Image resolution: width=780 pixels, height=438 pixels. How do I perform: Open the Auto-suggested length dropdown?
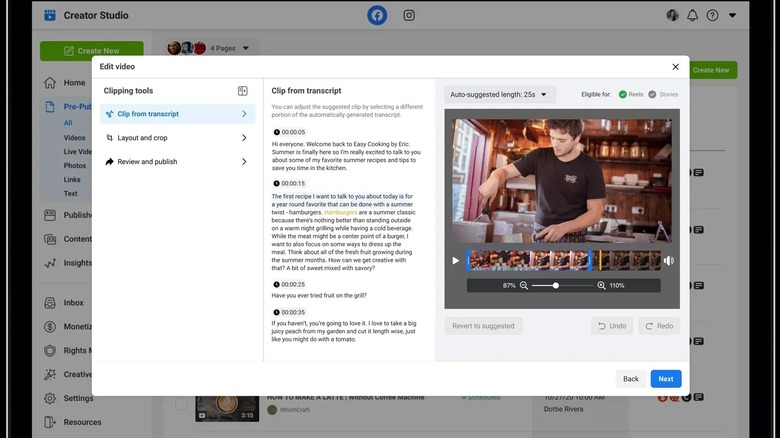[x=500, y=94]
